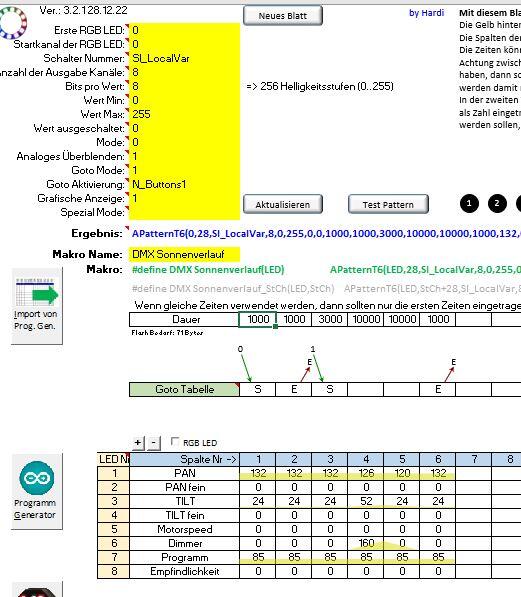Click the plus button above LED table
This screenshot has width=521, height=597.
[x=138, y=443]
